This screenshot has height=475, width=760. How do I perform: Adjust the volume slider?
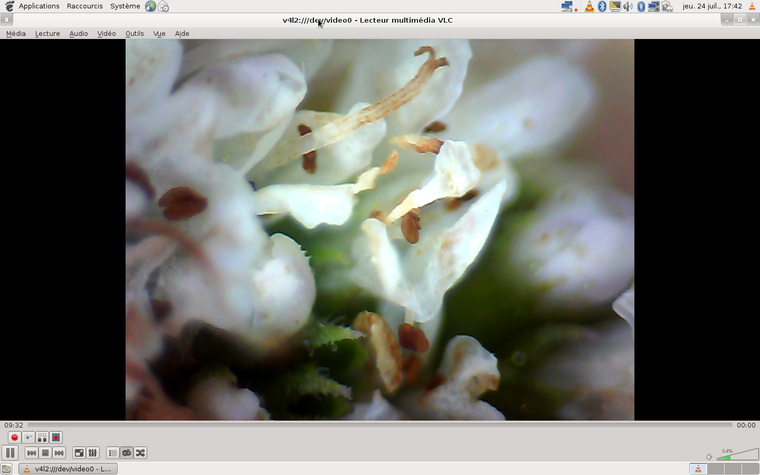pyautogui.click(x=735, y=455)
